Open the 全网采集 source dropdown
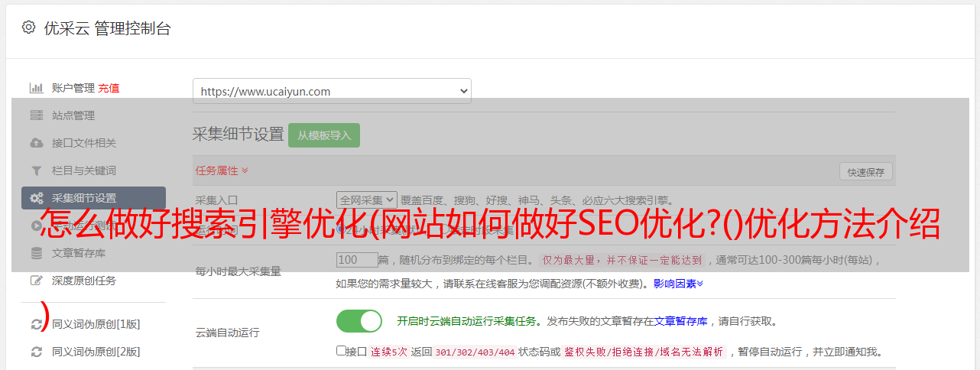The width and height of the screenshot is (980, 370). pos(367,200)
